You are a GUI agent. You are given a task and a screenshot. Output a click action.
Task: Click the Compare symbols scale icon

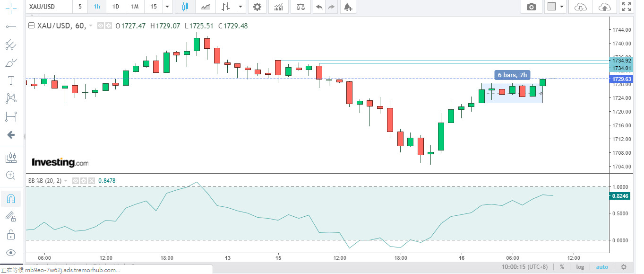300,7
